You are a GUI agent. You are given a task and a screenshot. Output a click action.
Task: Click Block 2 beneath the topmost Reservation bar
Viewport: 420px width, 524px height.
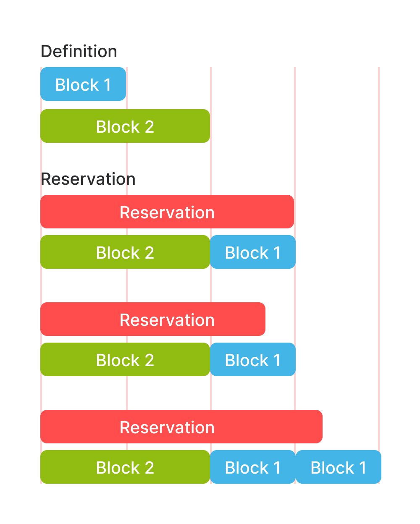pyautogui.click(x=125, y=252)
